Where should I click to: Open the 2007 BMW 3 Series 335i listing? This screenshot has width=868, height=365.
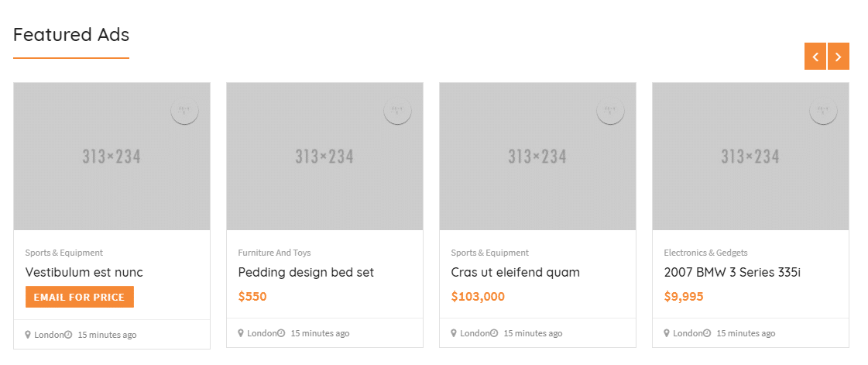coord(732,273)
